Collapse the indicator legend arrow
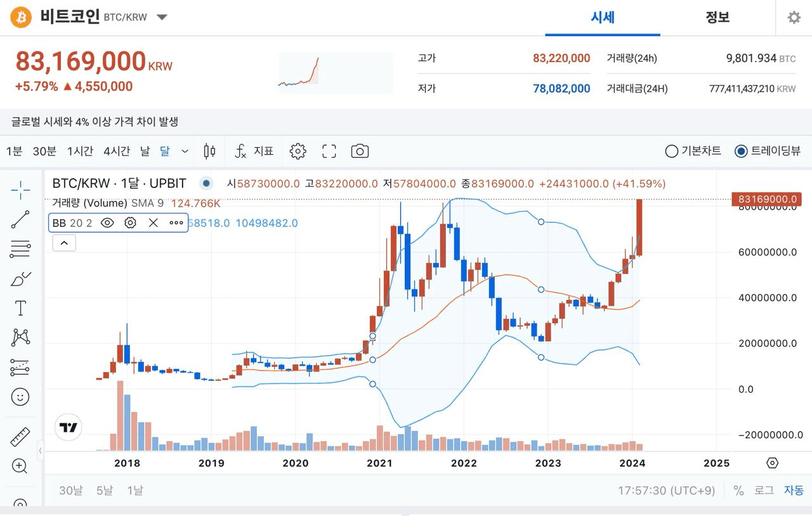Viewport: 812px width, 516px height. click(65, 242)
